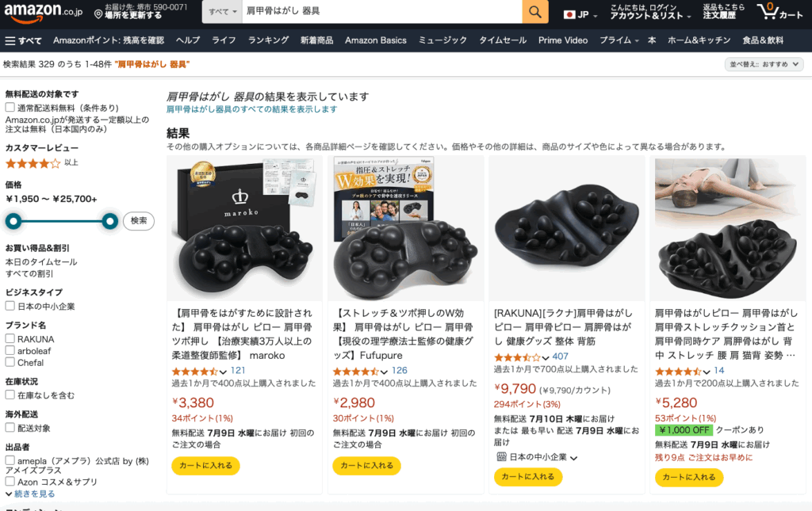The image size is (812, 511).
Task: Open the 並べ替え sort dropdown
Action: (764, 64)
